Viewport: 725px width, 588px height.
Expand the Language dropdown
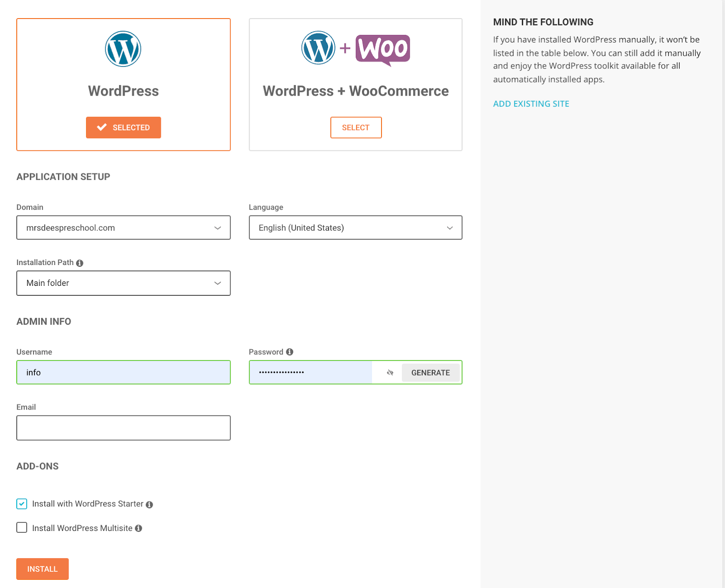(x=356, y=227)
